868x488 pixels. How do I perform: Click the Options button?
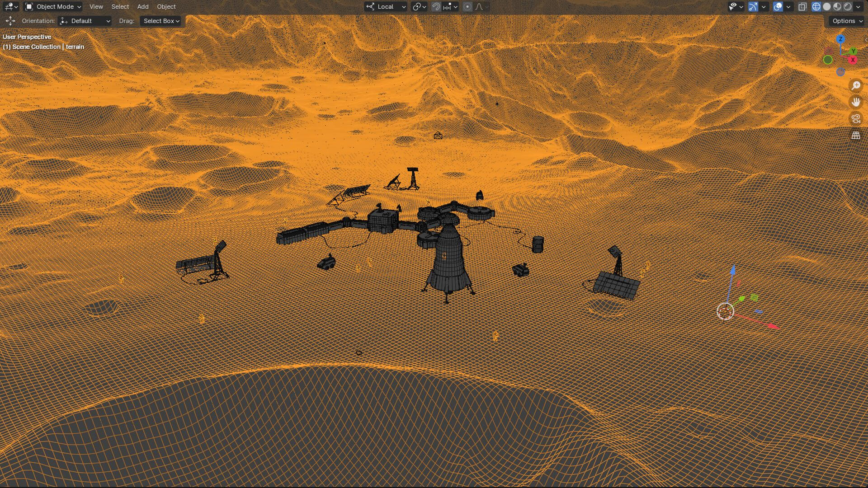coord(847,21)
